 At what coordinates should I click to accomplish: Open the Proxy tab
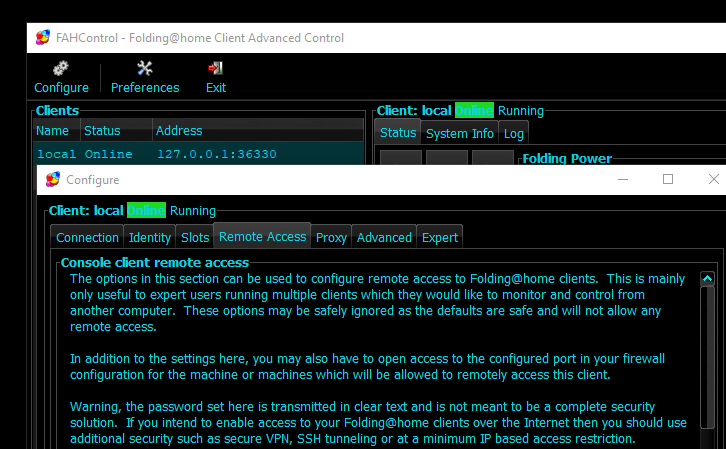coord(331,237)
